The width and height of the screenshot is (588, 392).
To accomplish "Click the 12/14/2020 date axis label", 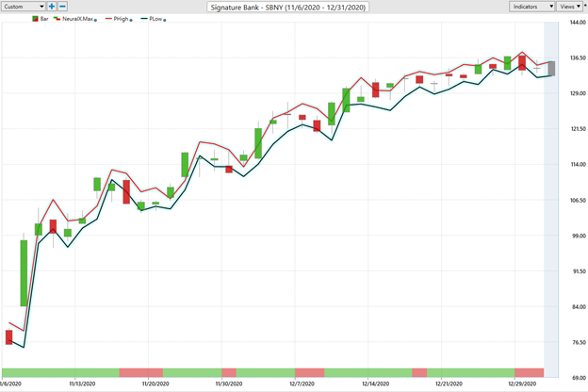I will (375, 384).
